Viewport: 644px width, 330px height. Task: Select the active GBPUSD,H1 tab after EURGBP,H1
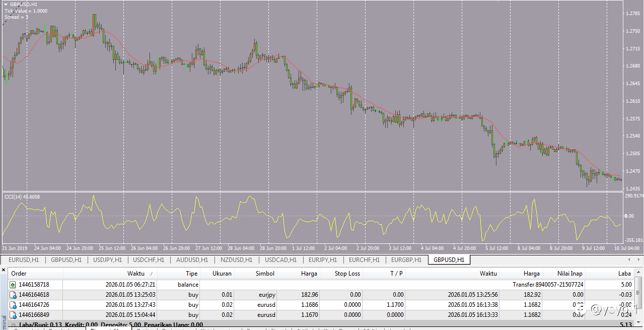click(x=449, y=260)
